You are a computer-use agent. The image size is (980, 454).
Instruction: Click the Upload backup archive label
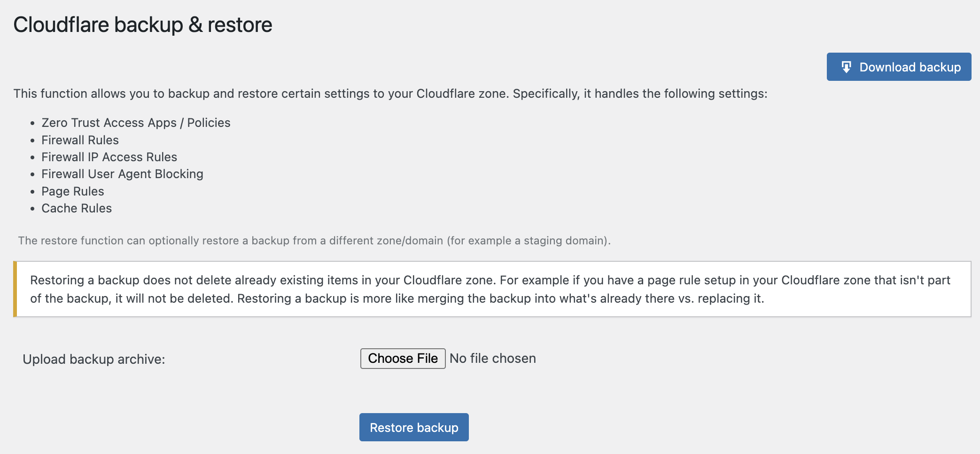[x=94, y=359]
